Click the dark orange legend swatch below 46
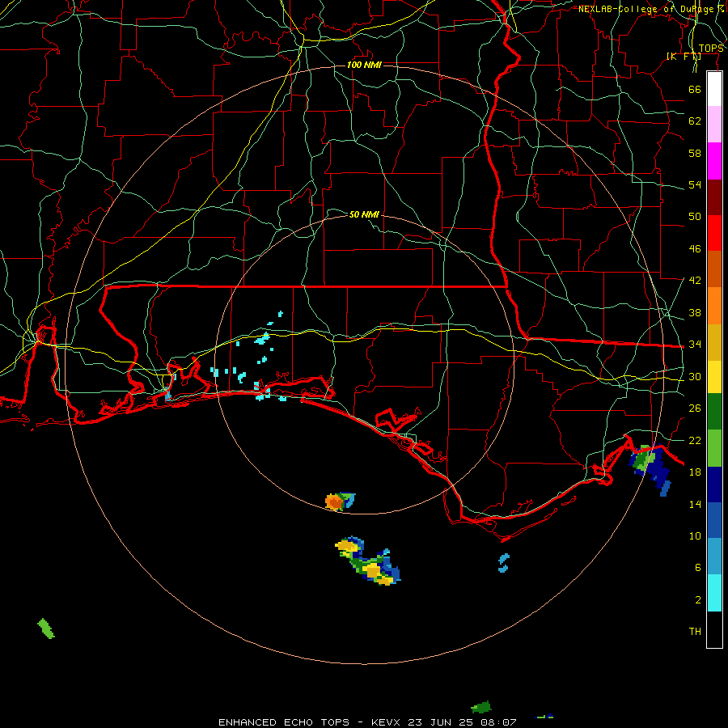Viewport: 728px width, 728px height. [714, 269]
